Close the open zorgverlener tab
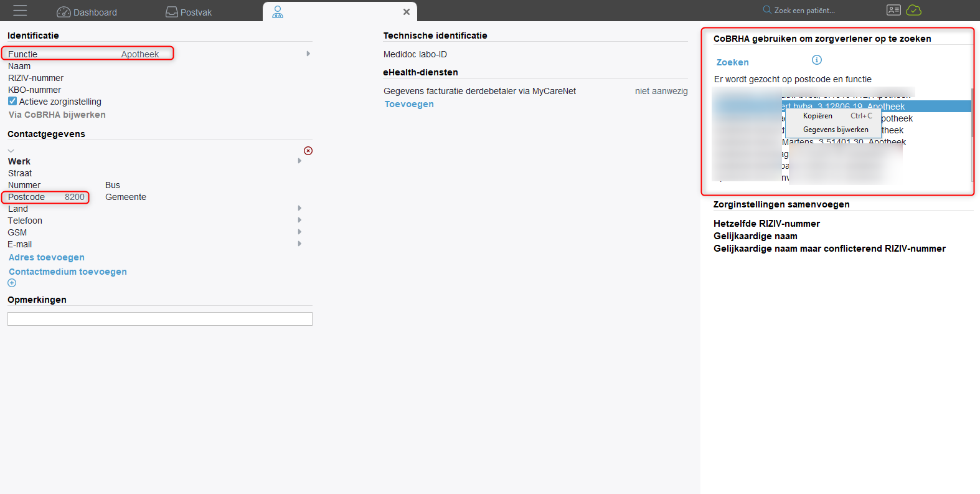 coord(407,12)
